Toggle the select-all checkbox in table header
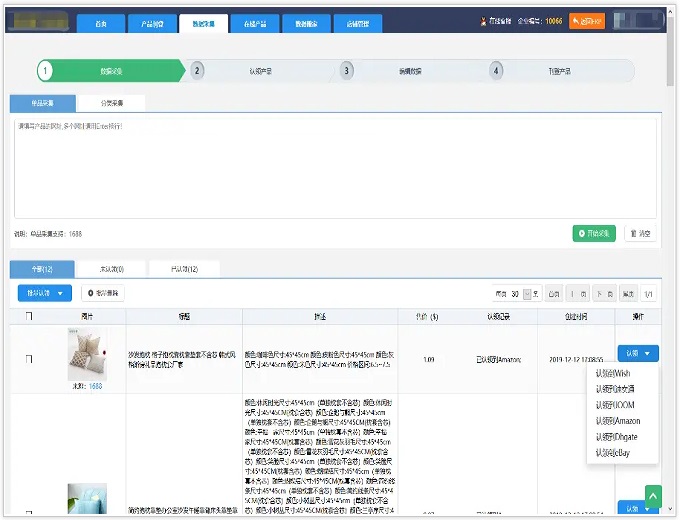The width and height of the screenshot is (680, 520). click(x=29, y=316)
